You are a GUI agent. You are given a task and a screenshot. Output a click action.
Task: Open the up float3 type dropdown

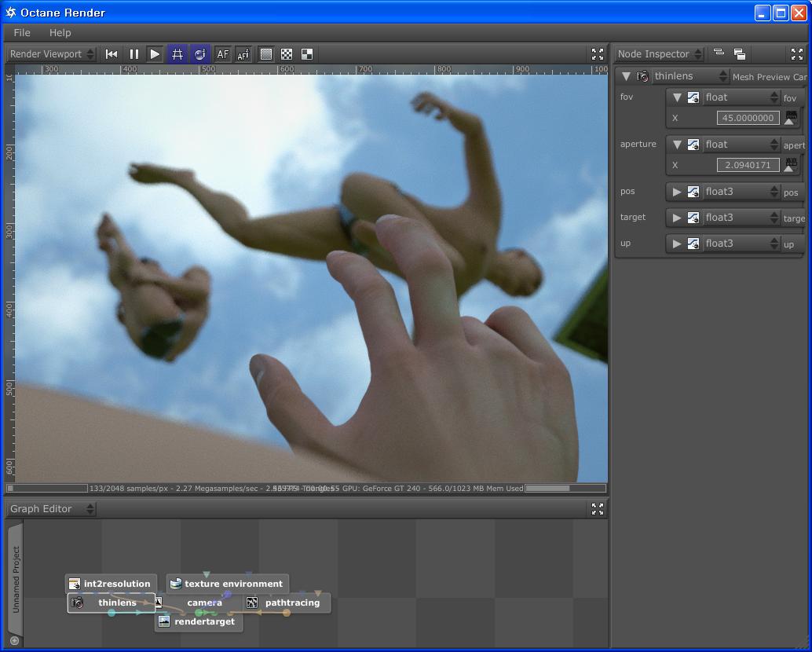coord(741,244)
